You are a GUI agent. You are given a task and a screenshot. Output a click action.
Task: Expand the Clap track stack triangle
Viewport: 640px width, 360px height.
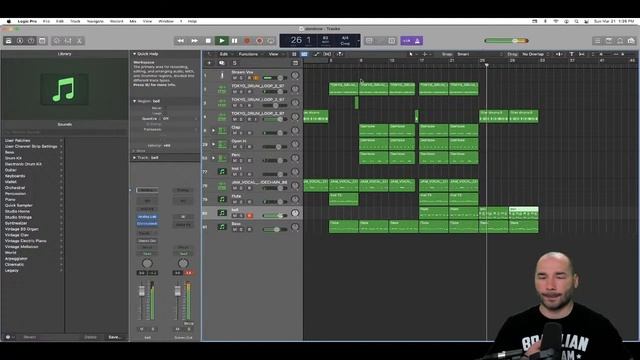click(x=213, y=131)
